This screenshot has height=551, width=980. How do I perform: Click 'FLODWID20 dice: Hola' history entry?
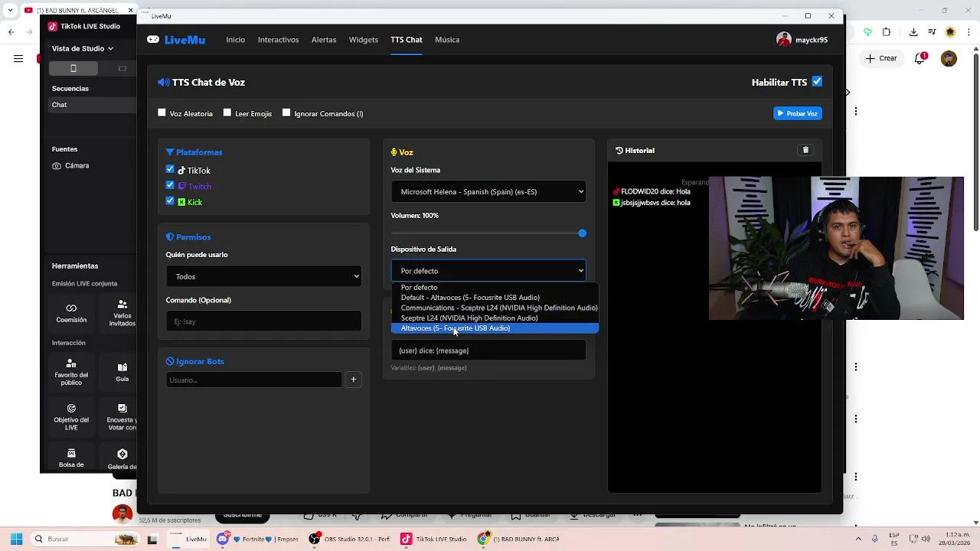coord(652,191)
